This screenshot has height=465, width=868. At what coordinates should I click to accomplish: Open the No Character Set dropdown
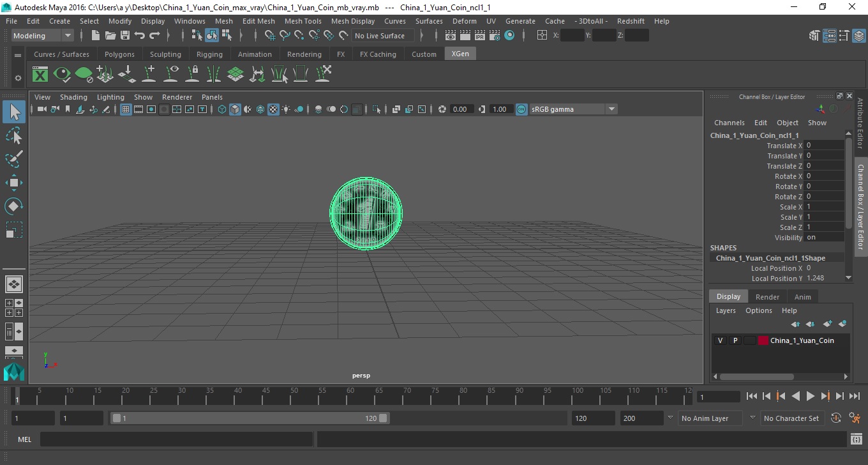(791, 418)
